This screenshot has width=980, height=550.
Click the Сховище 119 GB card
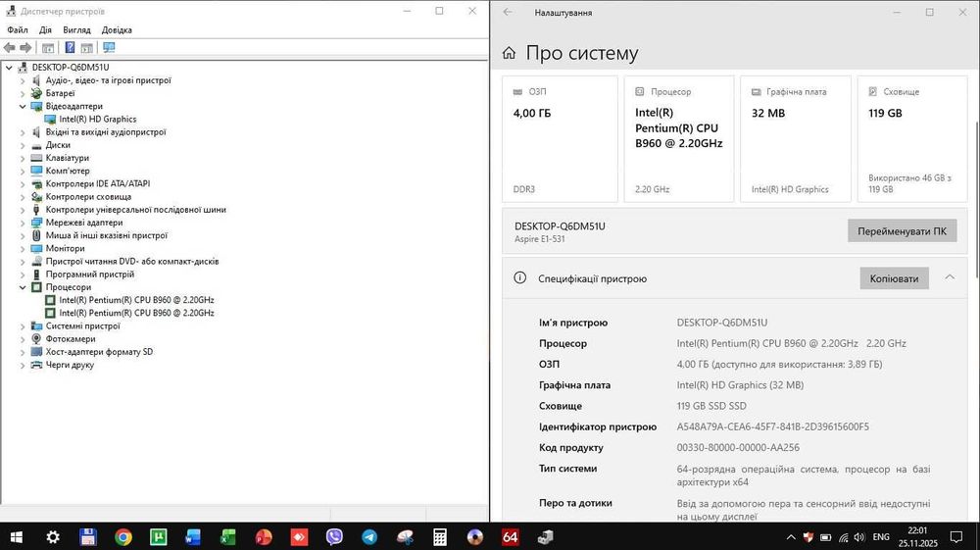click(911, 139)
